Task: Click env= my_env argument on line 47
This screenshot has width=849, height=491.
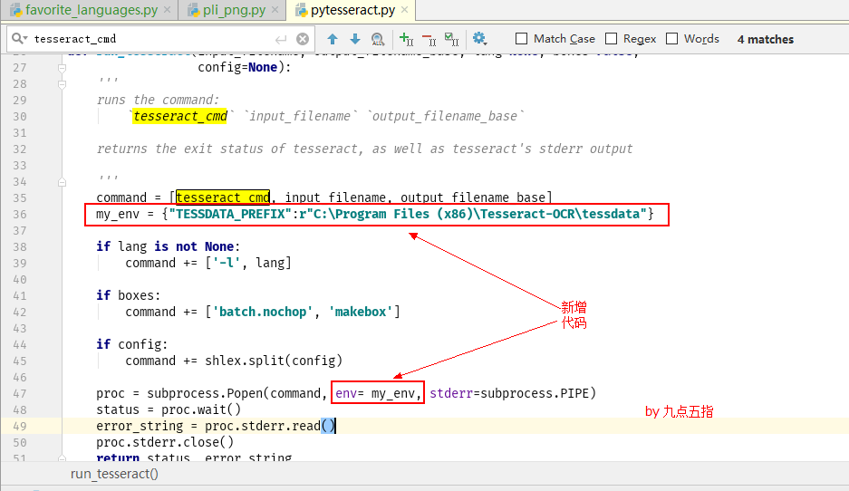Action: [x=378, y=393]
